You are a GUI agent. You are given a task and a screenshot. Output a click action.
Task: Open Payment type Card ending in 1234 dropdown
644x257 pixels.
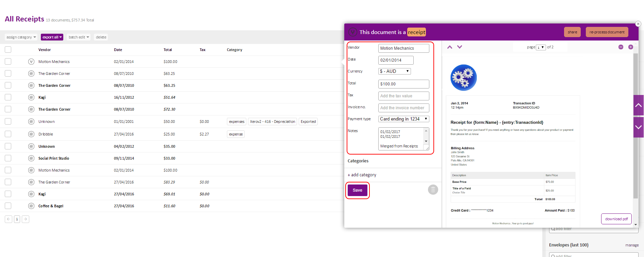[404, 119]
